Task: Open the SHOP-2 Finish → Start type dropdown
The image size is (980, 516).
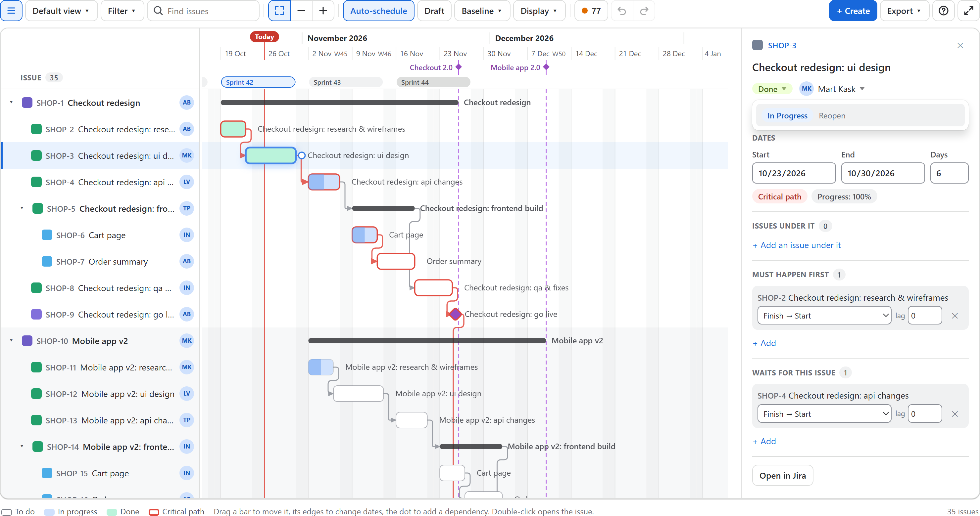Action: (x=824, y=316)
